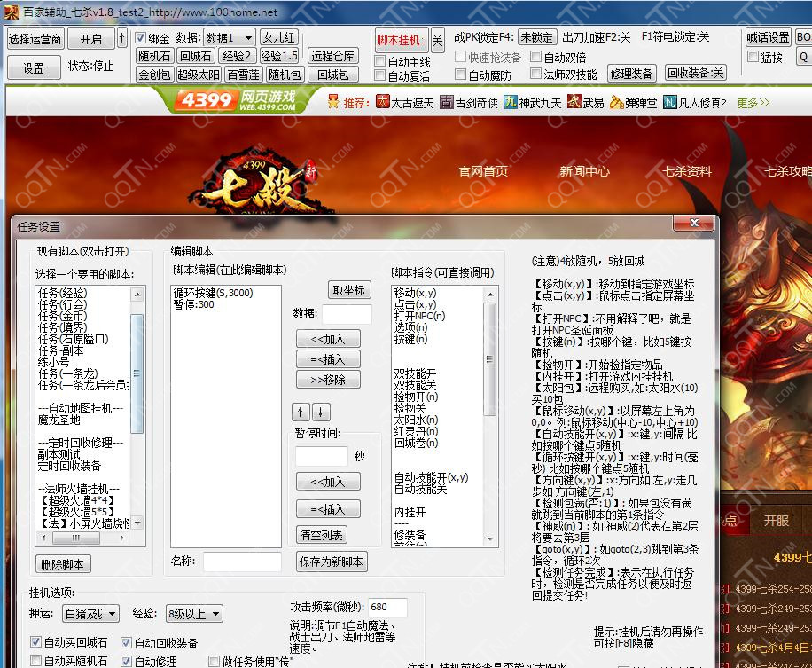Open the 数据 dropdown showing 数据1
The width and height of the screenshot is (812, 668).
(230, 38)
